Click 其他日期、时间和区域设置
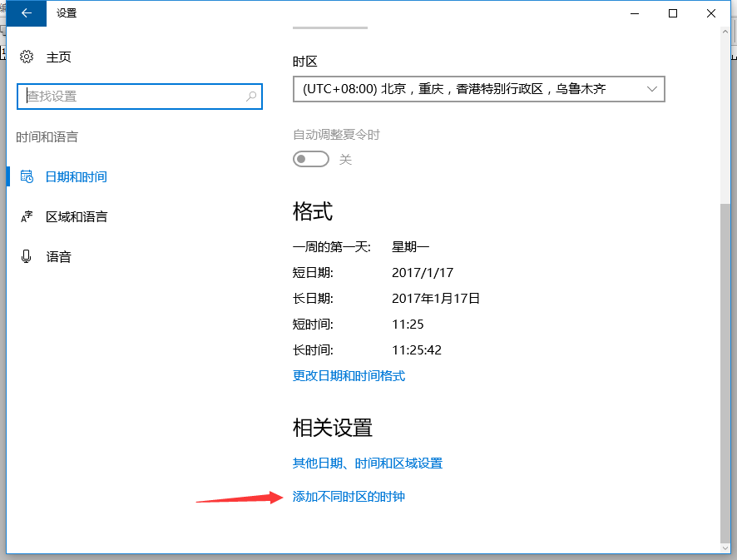737x560 pixels. click(368, 463)
